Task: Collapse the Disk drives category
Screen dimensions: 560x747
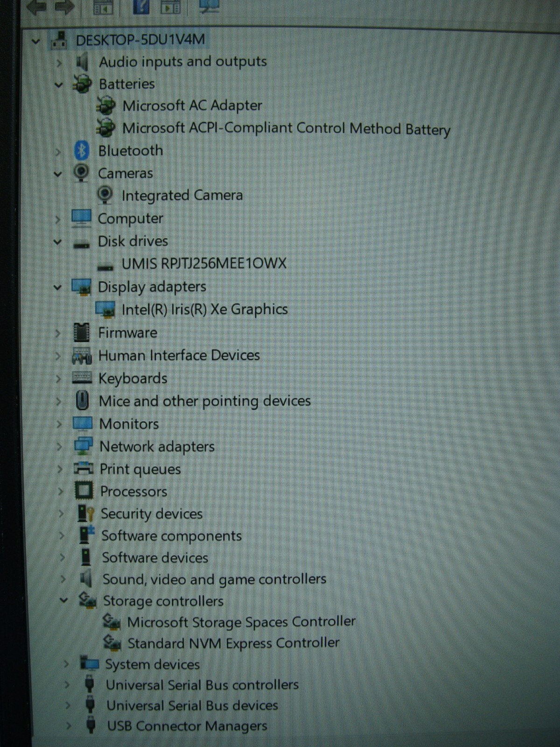Action: coord(57,242)
